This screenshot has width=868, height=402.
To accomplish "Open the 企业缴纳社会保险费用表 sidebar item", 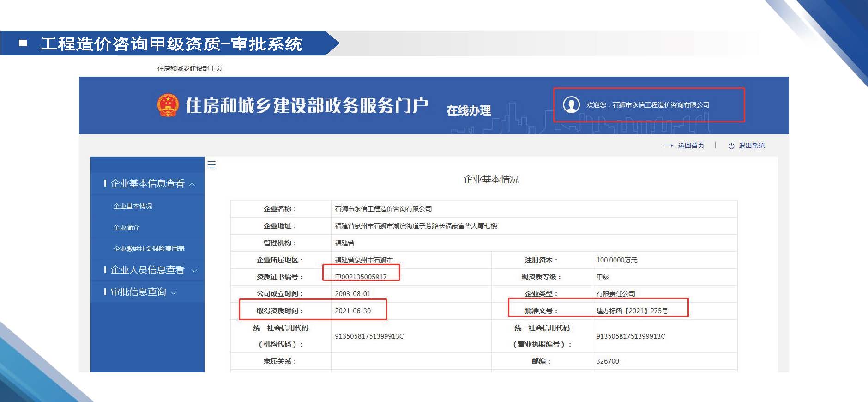I will click(x=149, y=249).
